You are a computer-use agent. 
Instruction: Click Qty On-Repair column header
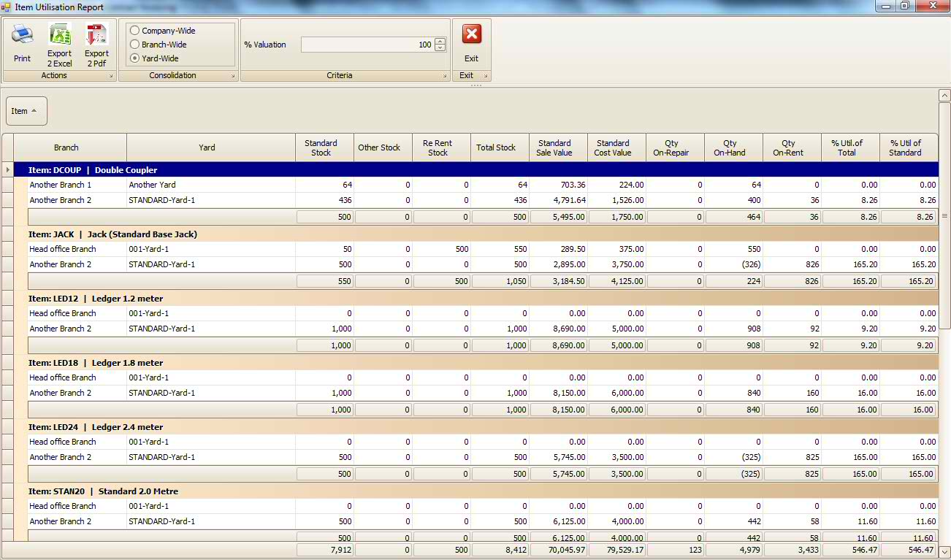point(675,147)
